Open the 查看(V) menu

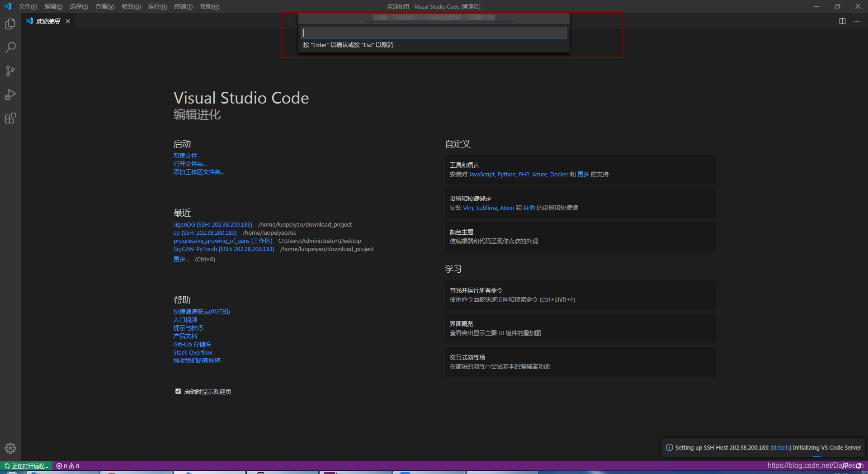(105, 6)
